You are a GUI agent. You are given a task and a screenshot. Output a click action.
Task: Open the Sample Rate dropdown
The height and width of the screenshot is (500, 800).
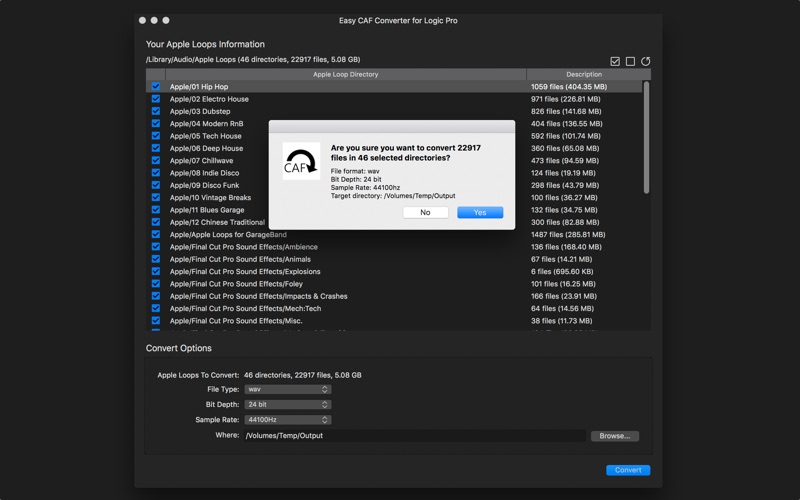[288, 420]
